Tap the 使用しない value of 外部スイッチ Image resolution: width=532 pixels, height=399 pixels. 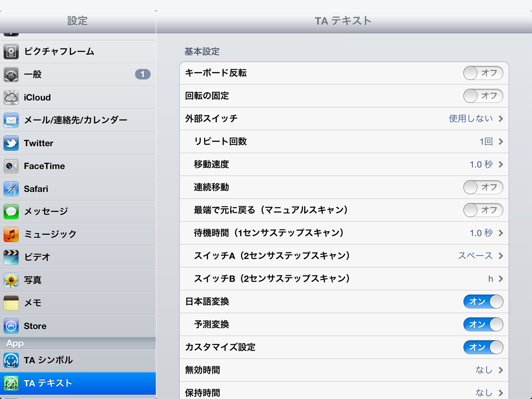pyautogui.click(x=471, y=118)
